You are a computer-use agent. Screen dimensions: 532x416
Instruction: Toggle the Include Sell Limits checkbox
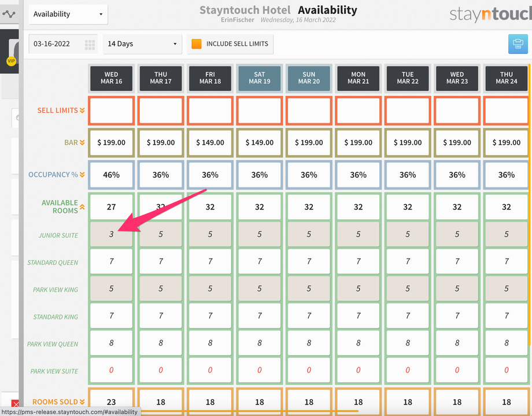point(197,44)
